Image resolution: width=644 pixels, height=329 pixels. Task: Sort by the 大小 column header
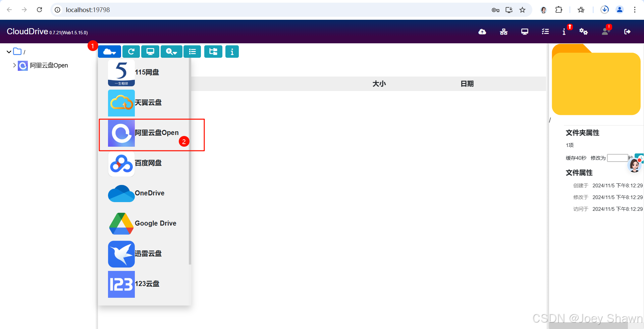click(x=379, y=84)
